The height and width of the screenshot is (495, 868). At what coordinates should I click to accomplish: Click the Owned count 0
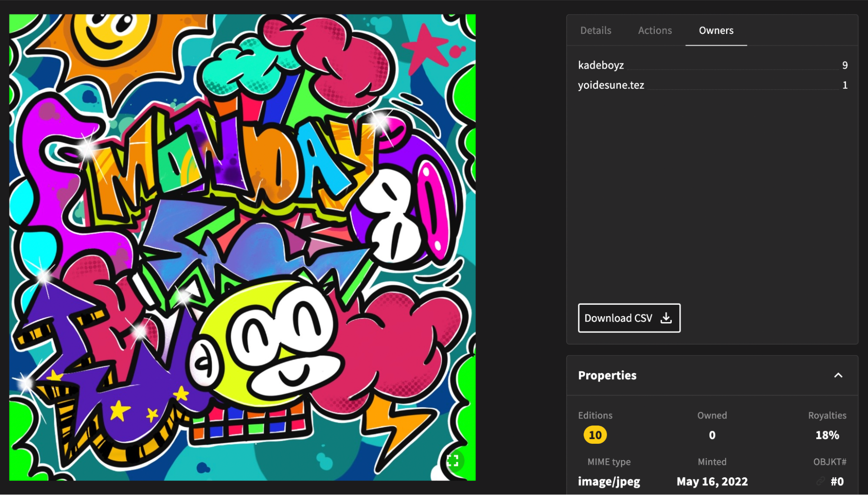click(712, 435)
